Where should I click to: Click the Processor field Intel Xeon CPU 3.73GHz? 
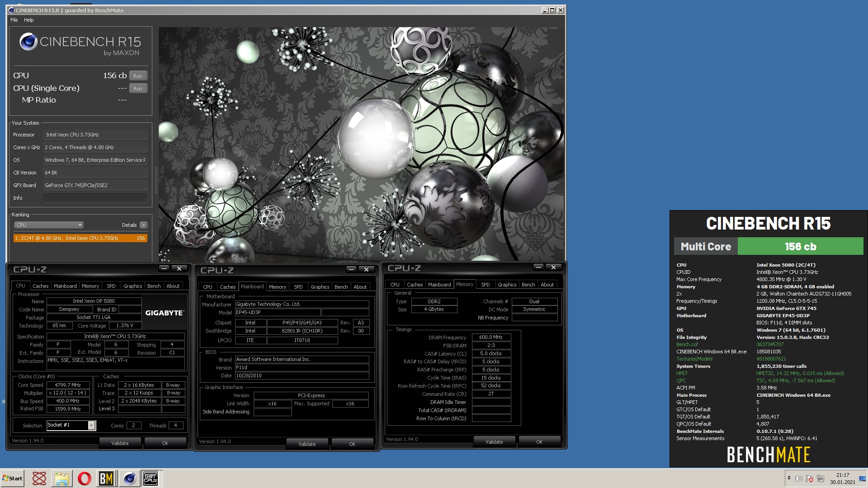[x=95, y=135]
